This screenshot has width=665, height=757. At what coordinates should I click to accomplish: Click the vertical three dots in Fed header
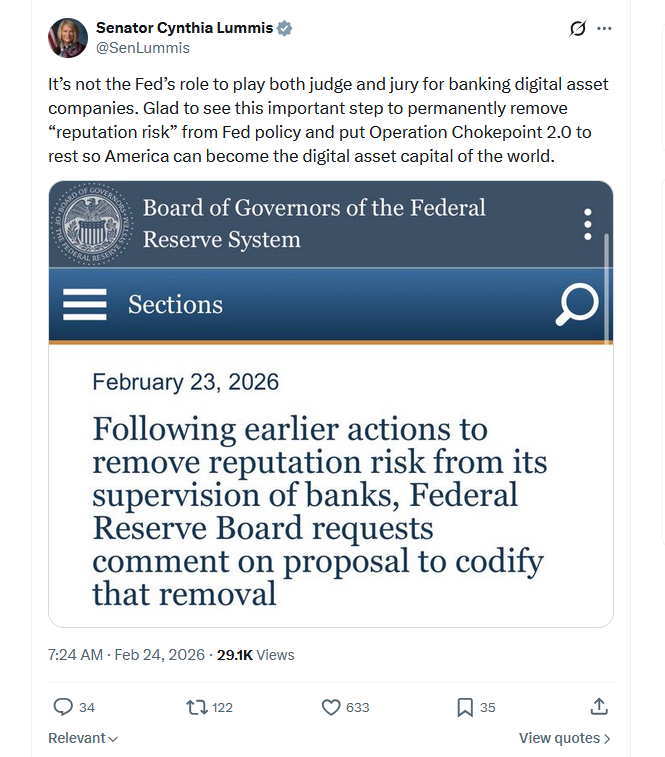point(588,225)
